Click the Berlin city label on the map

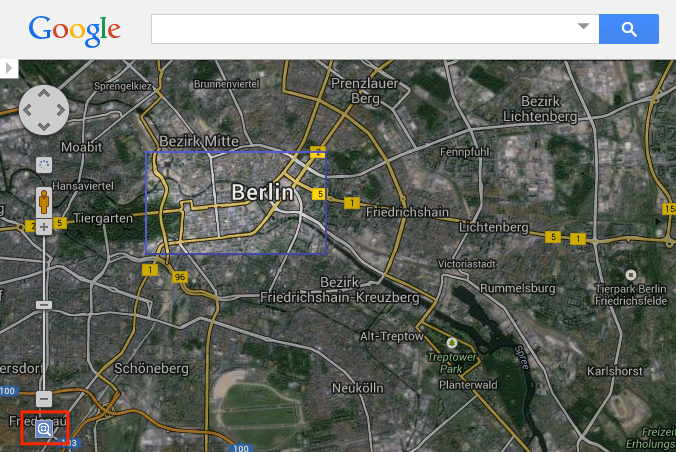coord(262,191)
